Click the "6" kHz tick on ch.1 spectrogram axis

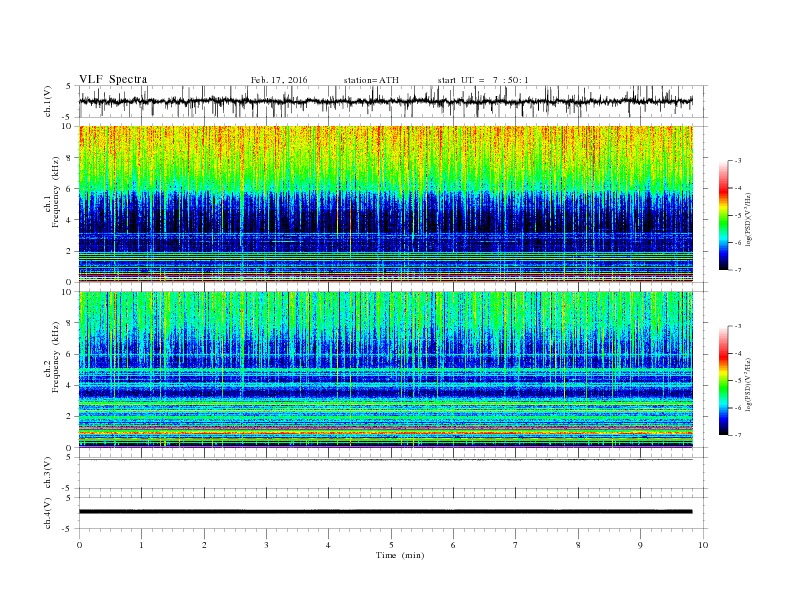[x=70, y=189]
